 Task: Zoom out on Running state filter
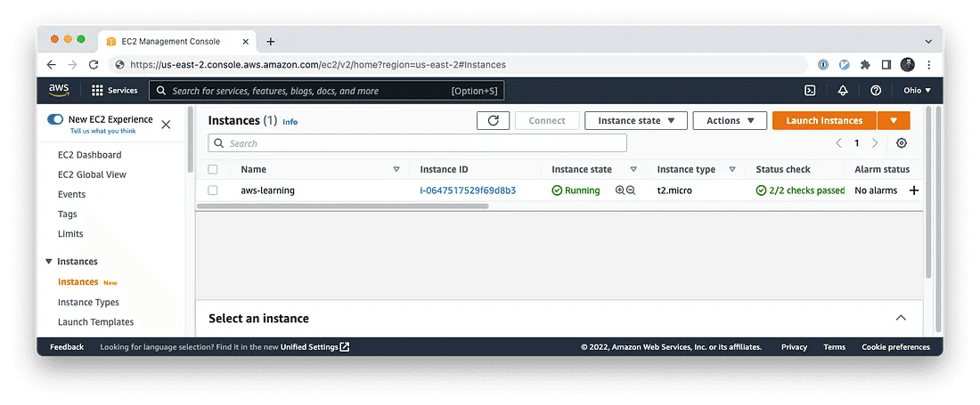click(x=631, y=190)
